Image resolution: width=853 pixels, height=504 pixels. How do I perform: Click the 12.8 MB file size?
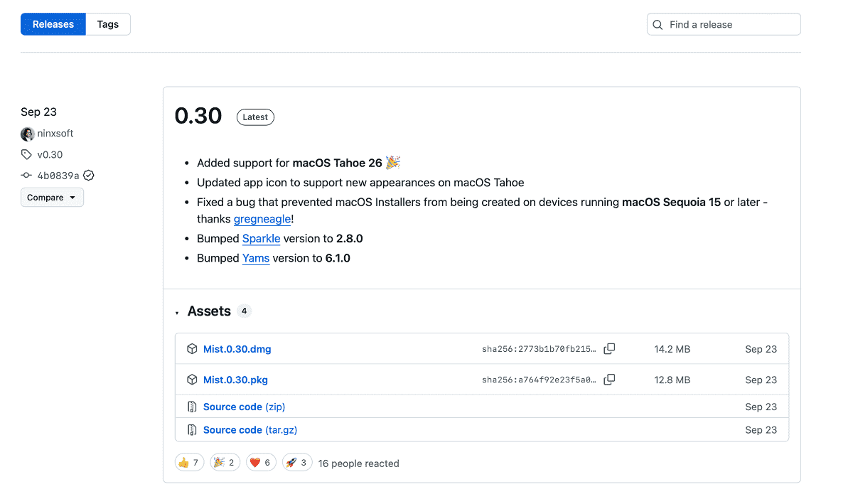[672, 380]
